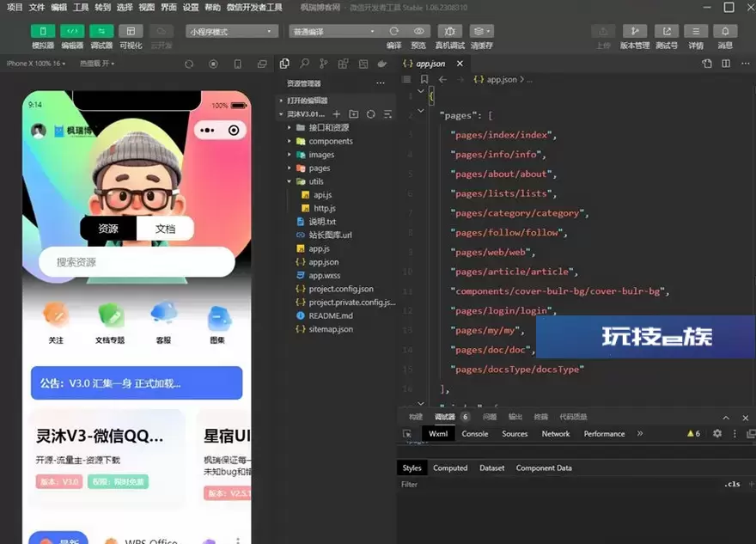Click the Compile (编译) refresh icon
Viewport: 756px width, 544px height.
click(394, 31)
